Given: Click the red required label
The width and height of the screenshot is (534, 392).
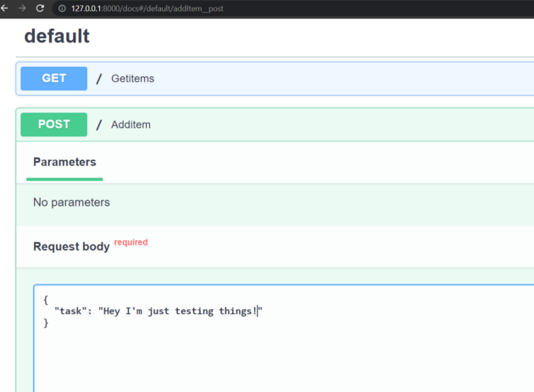Looking at the screenshot, I should tap(131, 242).
